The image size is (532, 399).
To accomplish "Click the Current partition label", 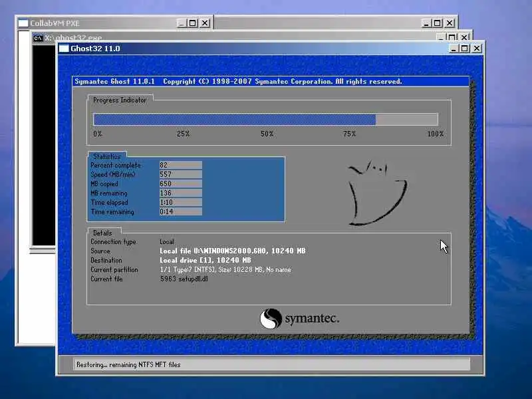I will pos(114,269).
